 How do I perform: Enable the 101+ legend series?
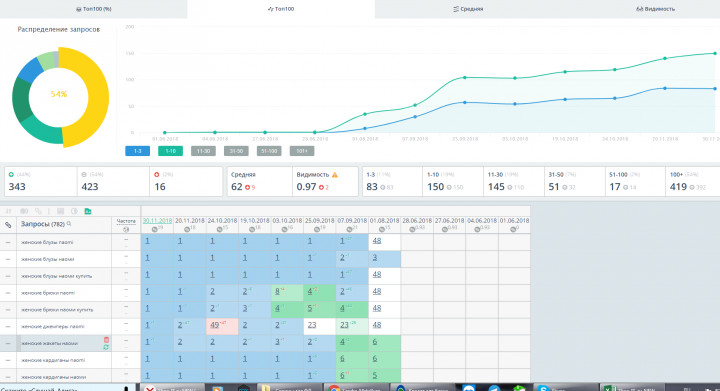[302, 151]
